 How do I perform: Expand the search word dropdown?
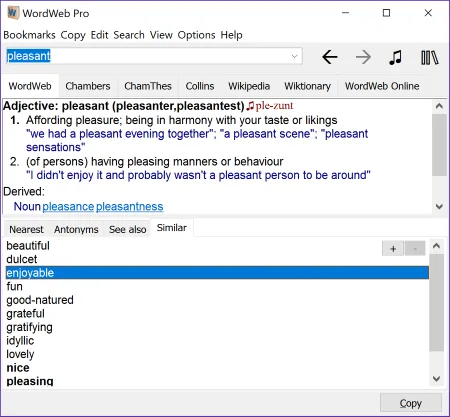pos(294,56)
